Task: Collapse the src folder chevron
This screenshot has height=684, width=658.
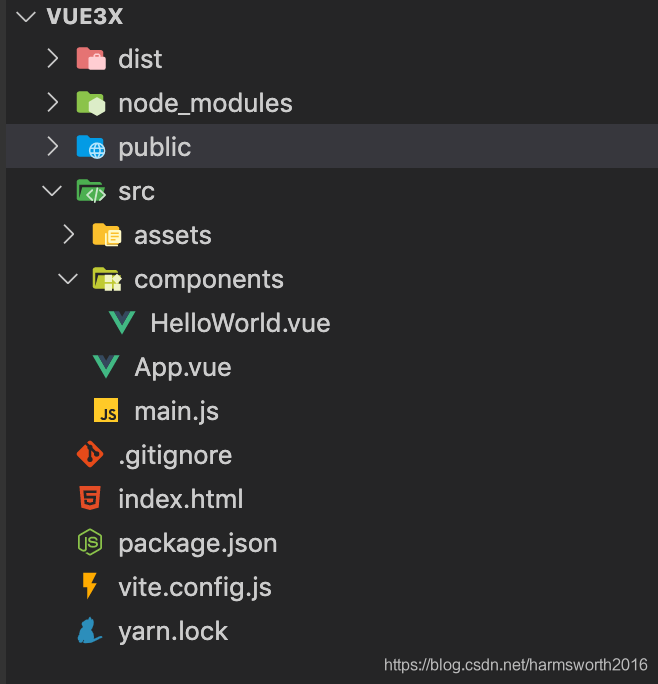Action: (x=52, y=191)
